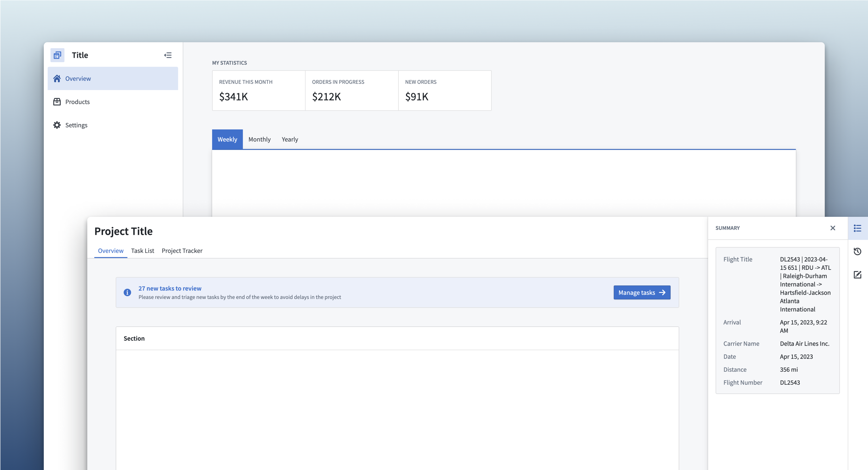Open the summary list panel icon
Viewport: 868px width, 470px height.
pyautogui.click(x=857, y=228)
